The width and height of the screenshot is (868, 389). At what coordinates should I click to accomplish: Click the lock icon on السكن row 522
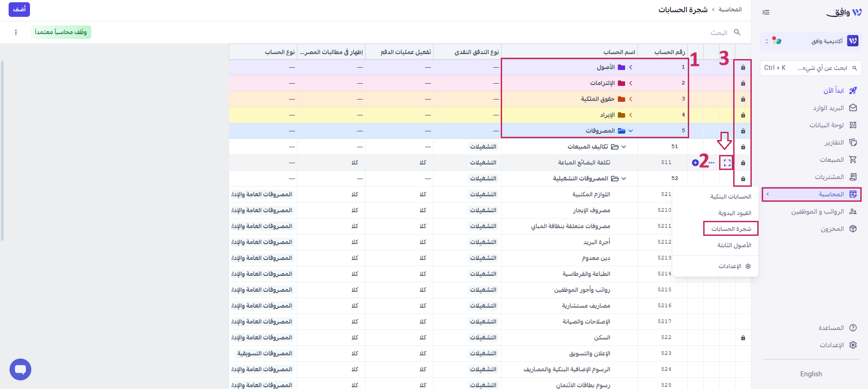(743, 338)
